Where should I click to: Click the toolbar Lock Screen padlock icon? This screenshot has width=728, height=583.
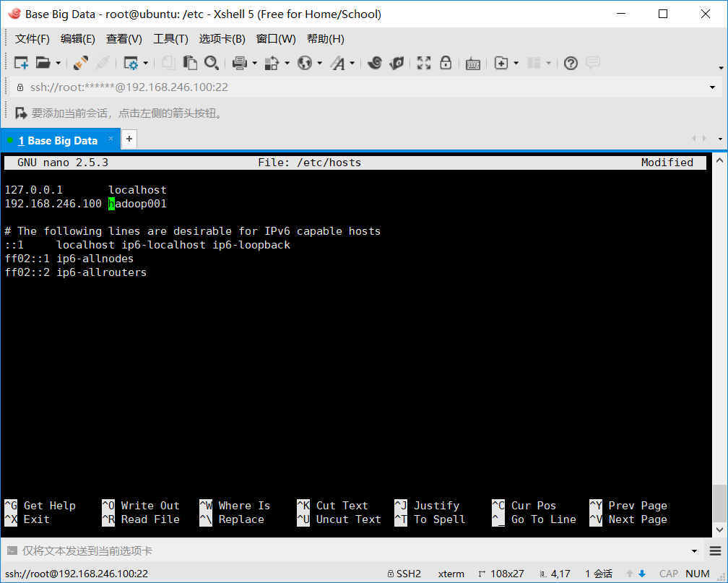point(446,63)
